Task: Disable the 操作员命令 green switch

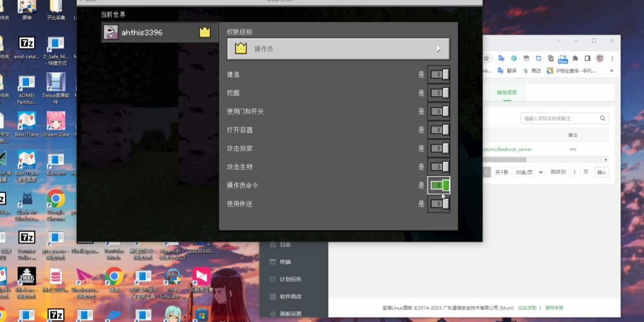Action: (438, 186)
